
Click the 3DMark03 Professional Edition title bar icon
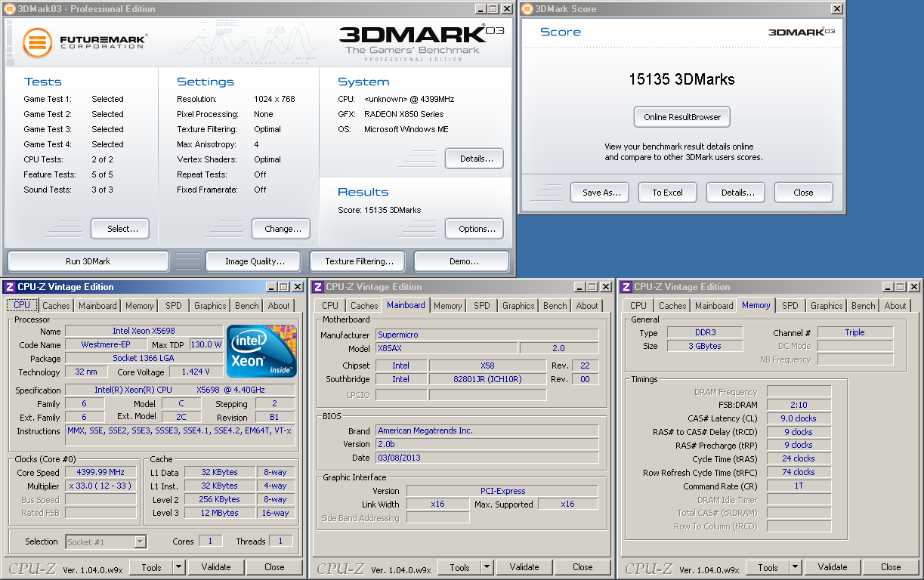pos(9,9)
